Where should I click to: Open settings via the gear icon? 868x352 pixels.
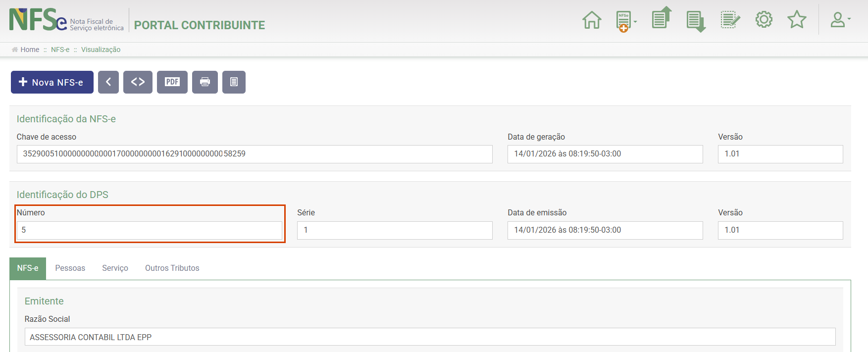click(764, 20)
